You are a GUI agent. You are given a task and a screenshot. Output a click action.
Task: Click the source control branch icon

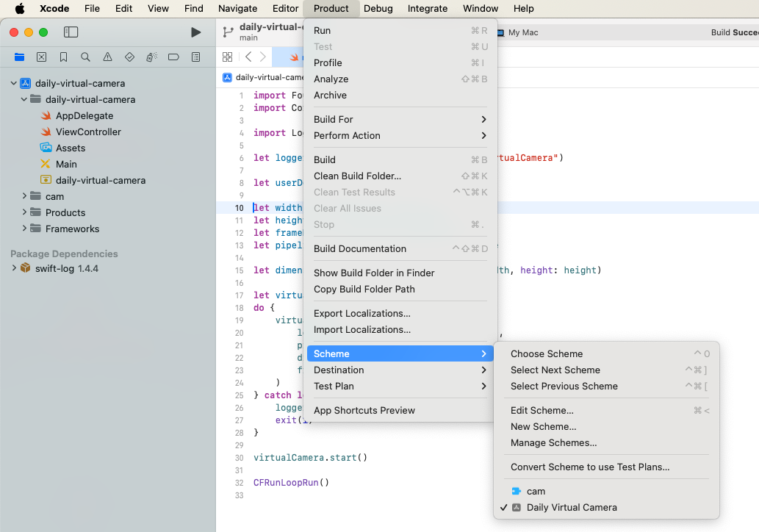click(228, 32)
